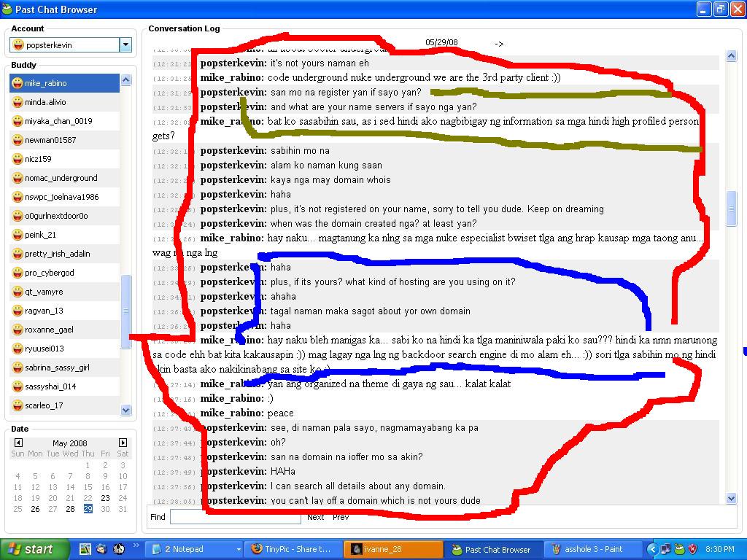The width and height of the screenshot is (747, 560).
Task: Click the Past Chat Browser title bar icon
Action: pos(7,9)
